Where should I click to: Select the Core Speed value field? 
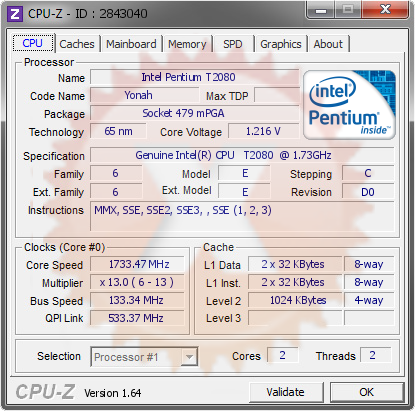point(137,264)
